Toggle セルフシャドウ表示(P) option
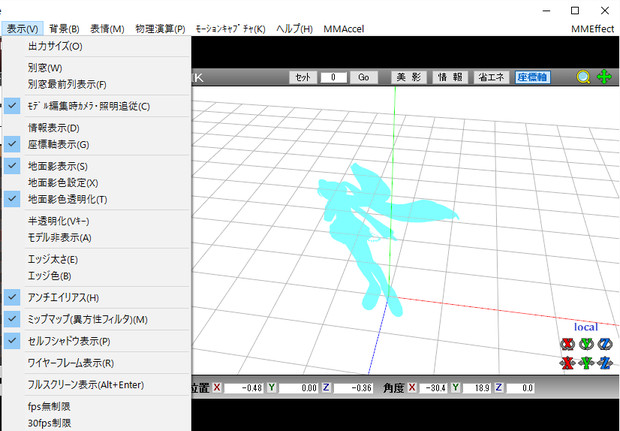 tap(97, 341)
